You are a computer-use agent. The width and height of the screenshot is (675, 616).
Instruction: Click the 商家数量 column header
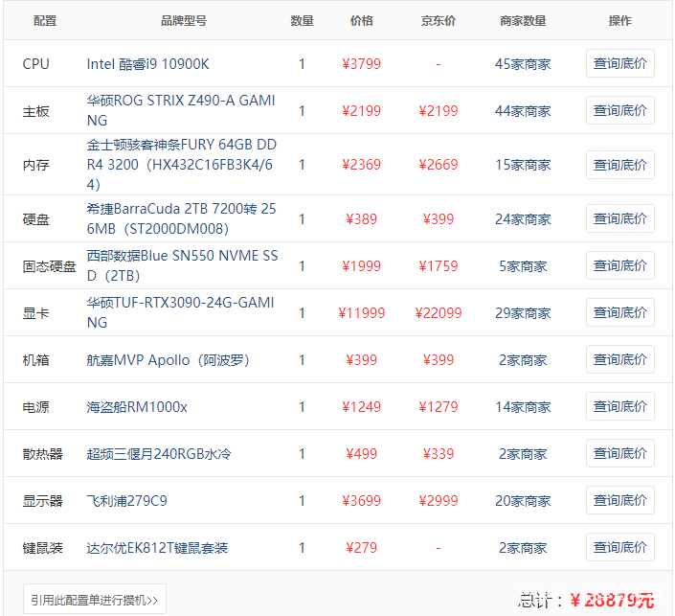(523, 21)
